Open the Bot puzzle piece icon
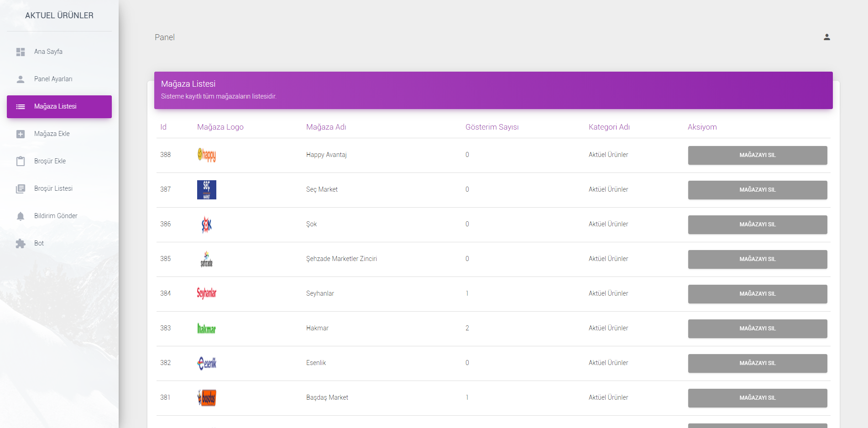 21,244
